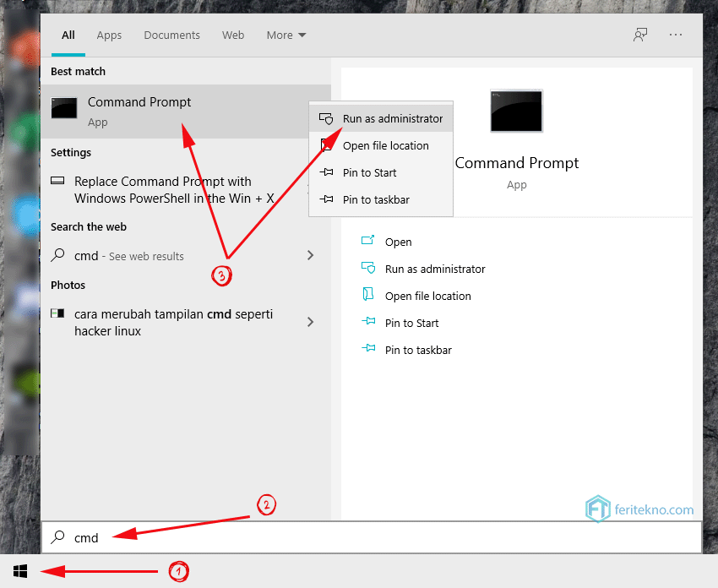Select Command Prompt best match result

pos(186,112)
